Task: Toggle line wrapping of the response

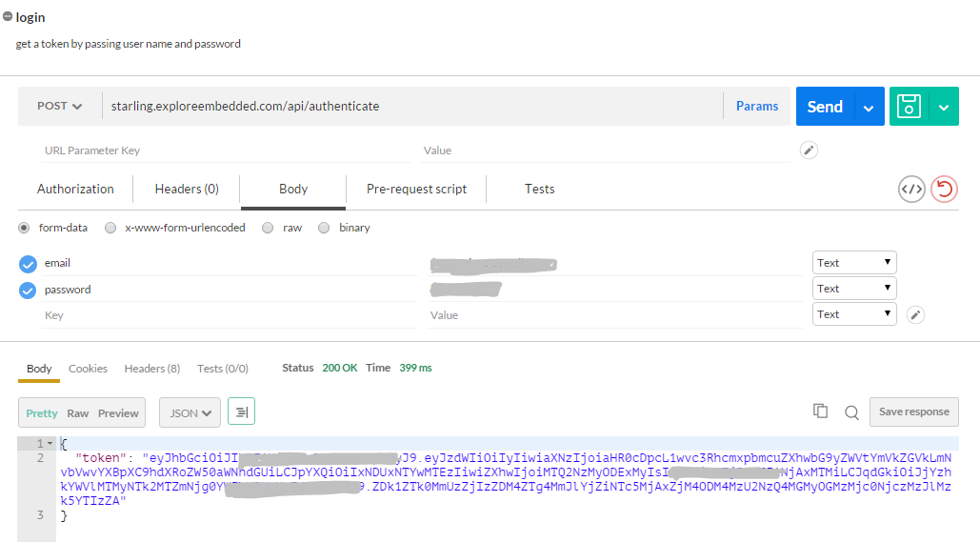Action: (241, 412)
